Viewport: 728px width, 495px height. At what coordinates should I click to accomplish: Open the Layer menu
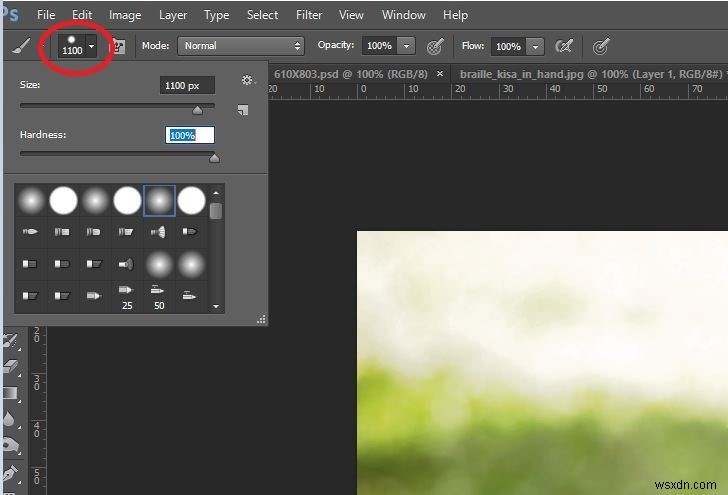(173, 15)
